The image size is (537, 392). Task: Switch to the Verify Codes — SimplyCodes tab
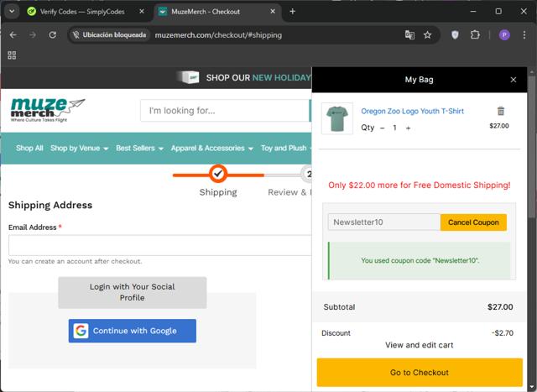click(x=82, y=11)
